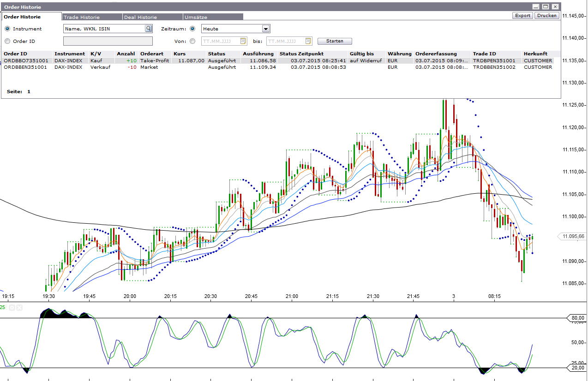The width and height of the screenshot is (588, 381).
Task: Click the Drucken print button
Action: (x=547, y=15)
